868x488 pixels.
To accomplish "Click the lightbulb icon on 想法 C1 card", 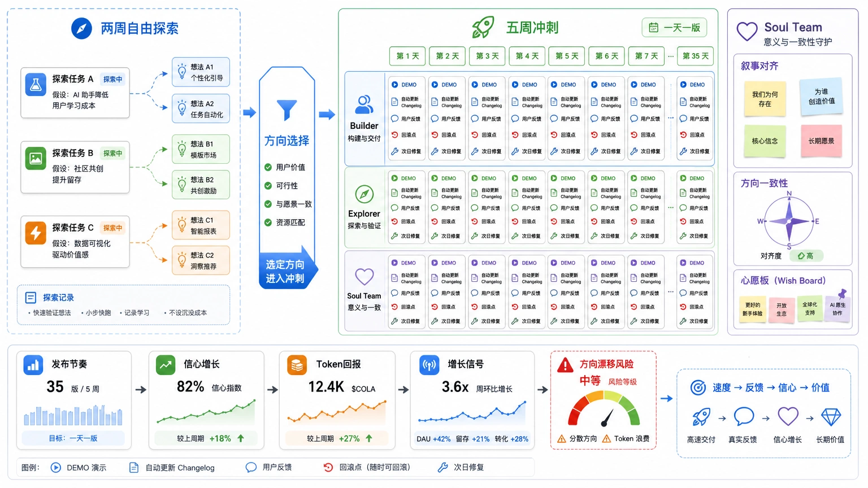I will point(182,225).
